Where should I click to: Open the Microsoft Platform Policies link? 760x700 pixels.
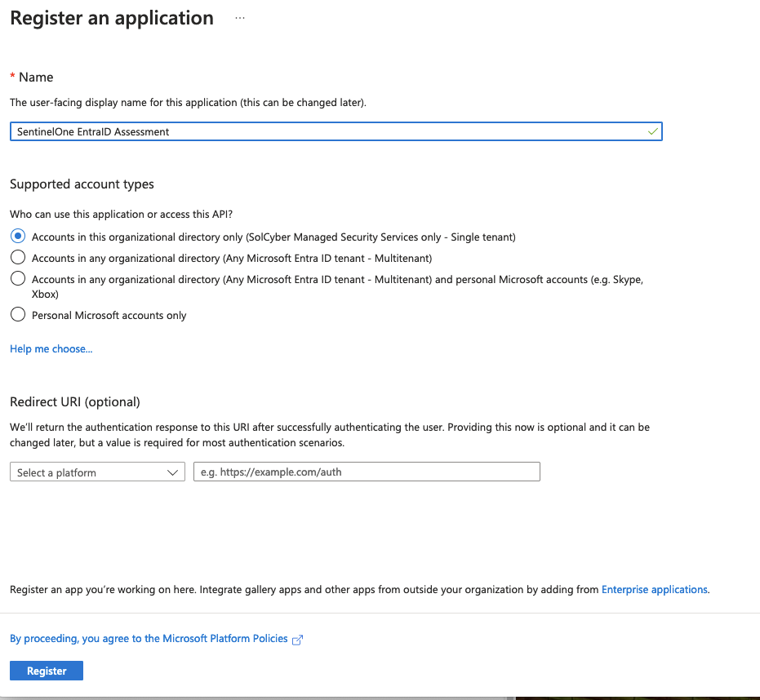point(149,639)
